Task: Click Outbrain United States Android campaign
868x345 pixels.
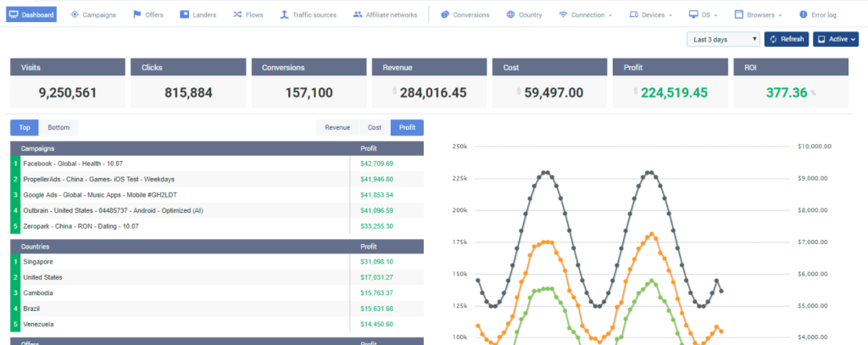Action: coord(217,210)
